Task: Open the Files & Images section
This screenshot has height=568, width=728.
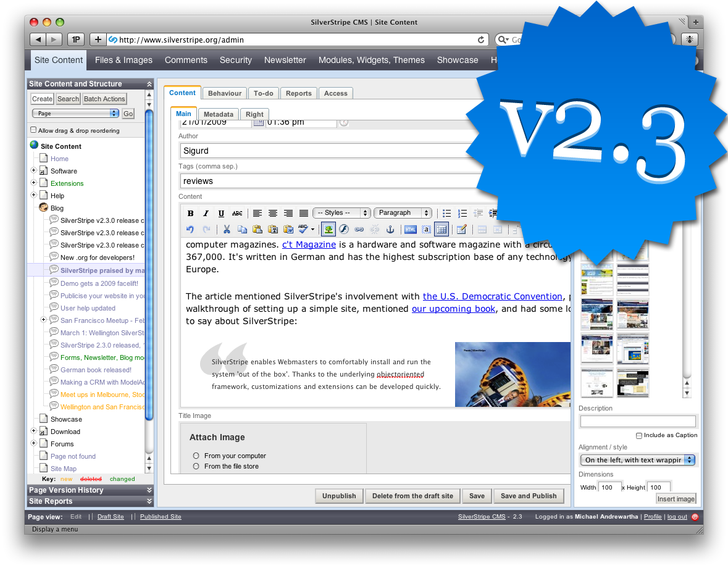Action: coord(123,60)
